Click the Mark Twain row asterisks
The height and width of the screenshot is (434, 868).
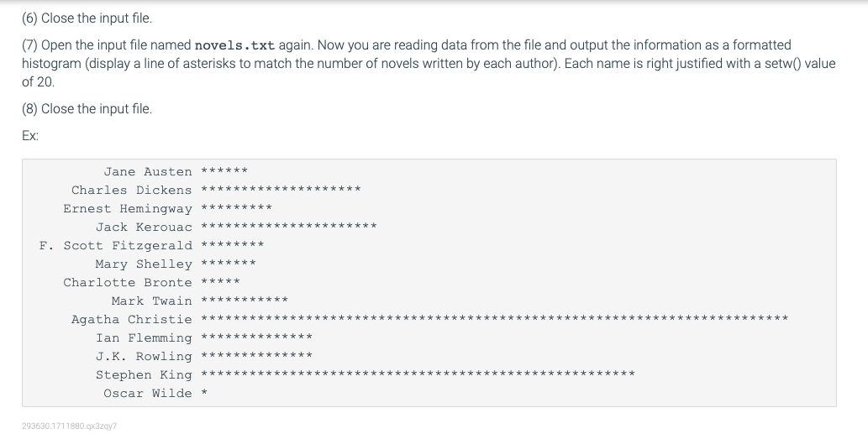(x=245, y=300)
